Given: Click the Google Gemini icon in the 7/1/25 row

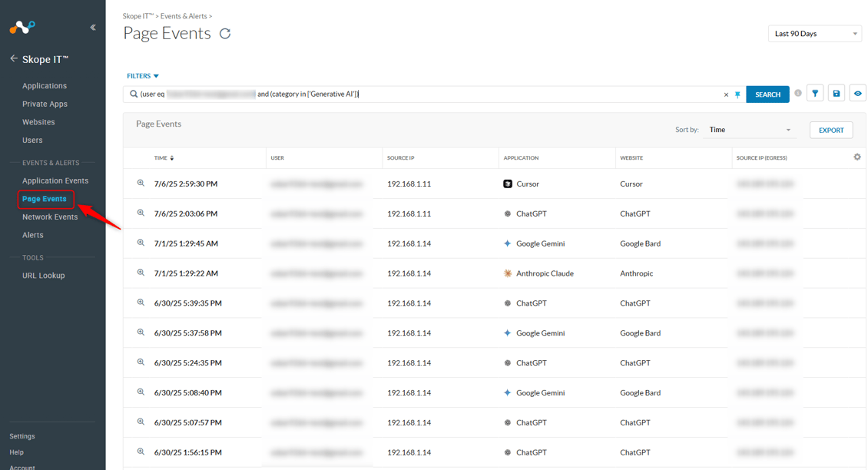Looking at the screenshot, I should (x=508, y=243).
